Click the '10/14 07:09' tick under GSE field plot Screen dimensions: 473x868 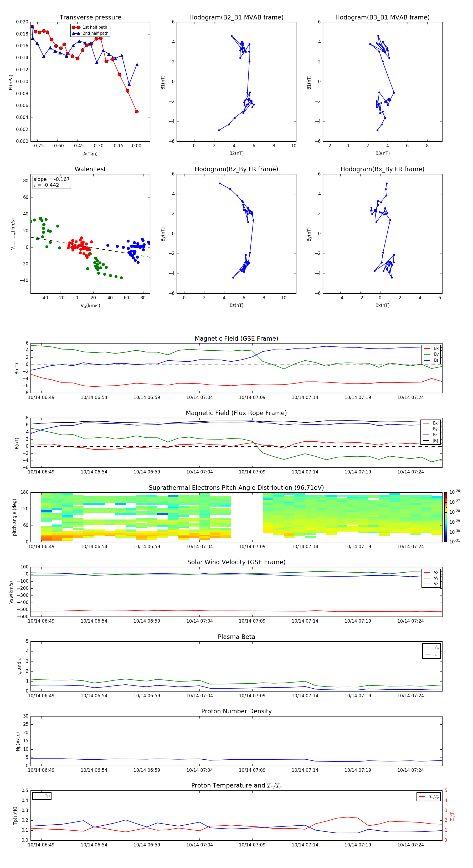coord(252,398)
